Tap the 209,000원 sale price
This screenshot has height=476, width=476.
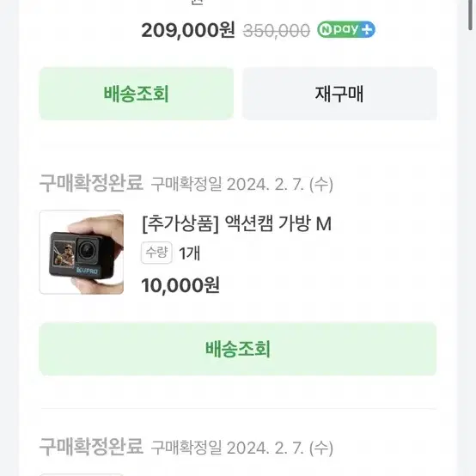(x=188, y=30)
